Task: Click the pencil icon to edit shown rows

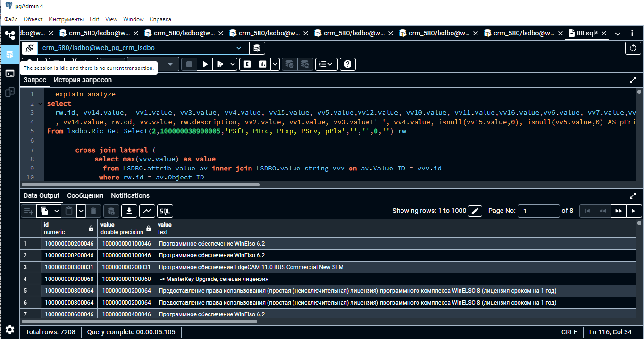Action: 475,211
